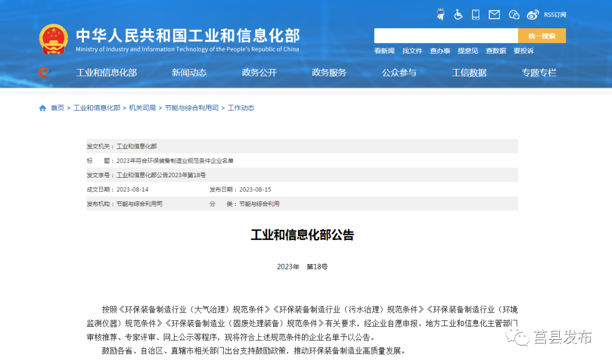Click the issue line 2023年 第18号

pyautogui.click(x=302, y=267)
